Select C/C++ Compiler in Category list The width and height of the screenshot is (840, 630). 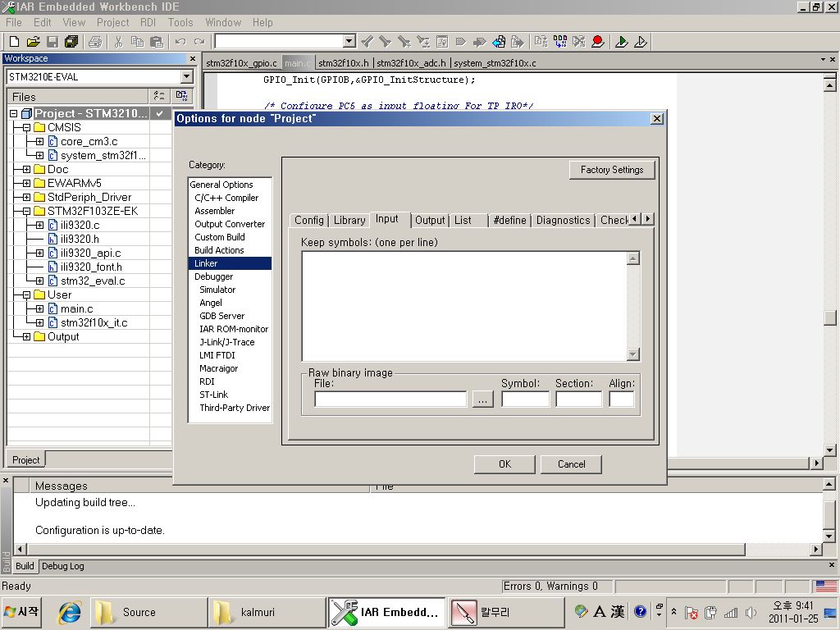tap(226, 198)
